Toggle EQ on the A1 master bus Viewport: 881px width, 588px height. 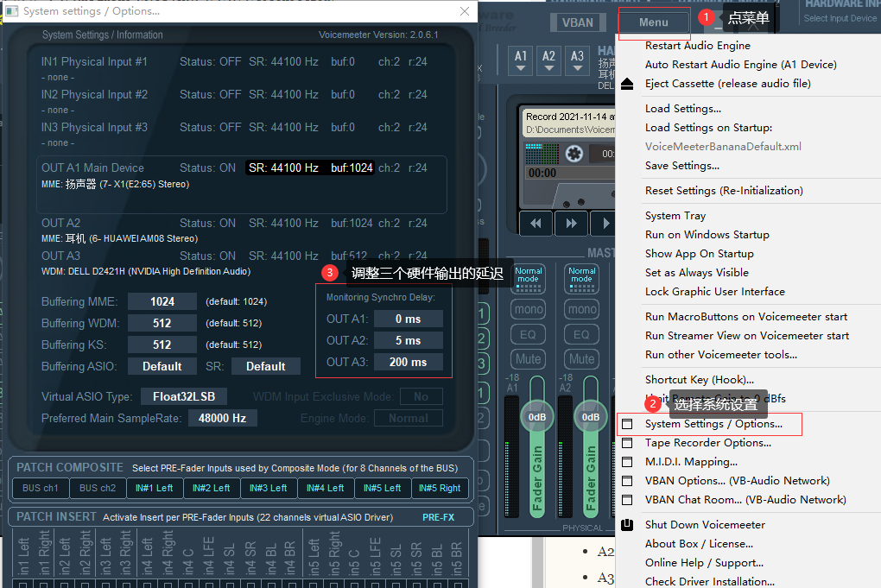(529, 334)
